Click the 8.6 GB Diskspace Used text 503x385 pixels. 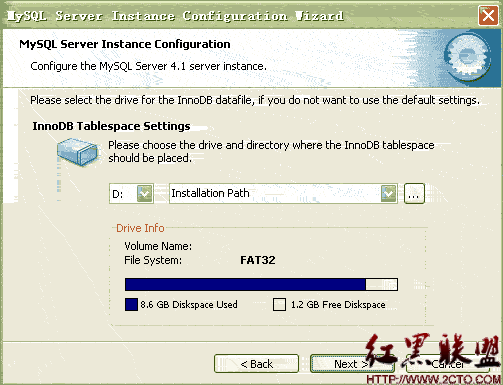pyautogui.click(x=189, y=305)
